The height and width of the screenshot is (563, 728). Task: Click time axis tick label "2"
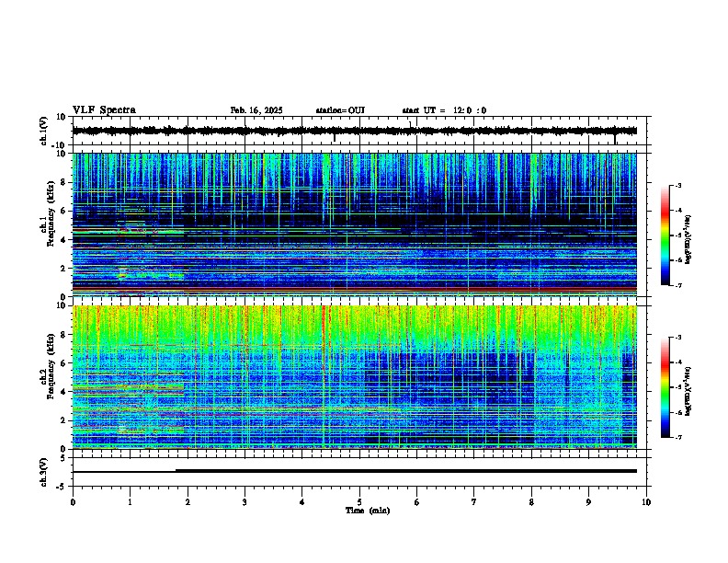[x=188, y=502]
